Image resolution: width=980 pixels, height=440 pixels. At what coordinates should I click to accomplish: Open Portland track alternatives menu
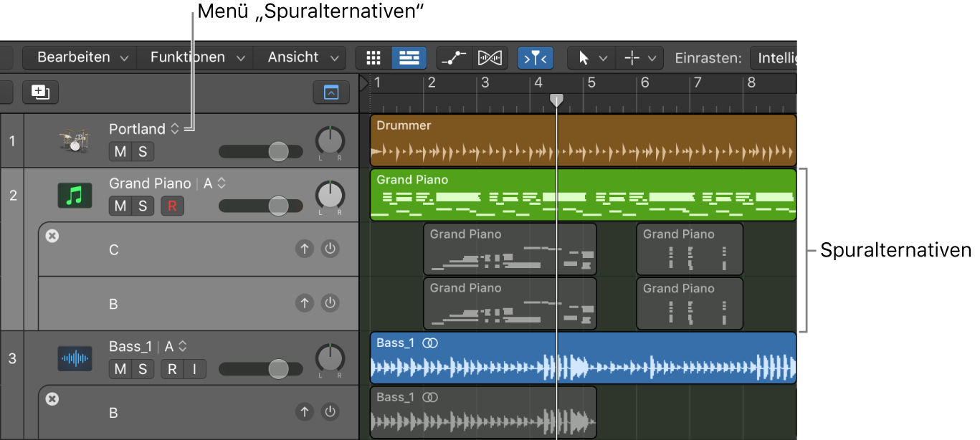[173, 129]
